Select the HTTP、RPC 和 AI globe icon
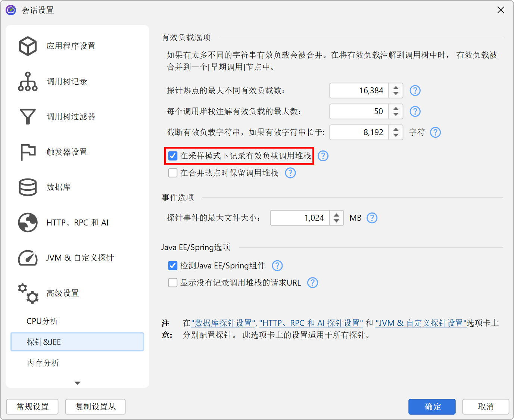The image size is (514, 420). click(x=28, y=223)
